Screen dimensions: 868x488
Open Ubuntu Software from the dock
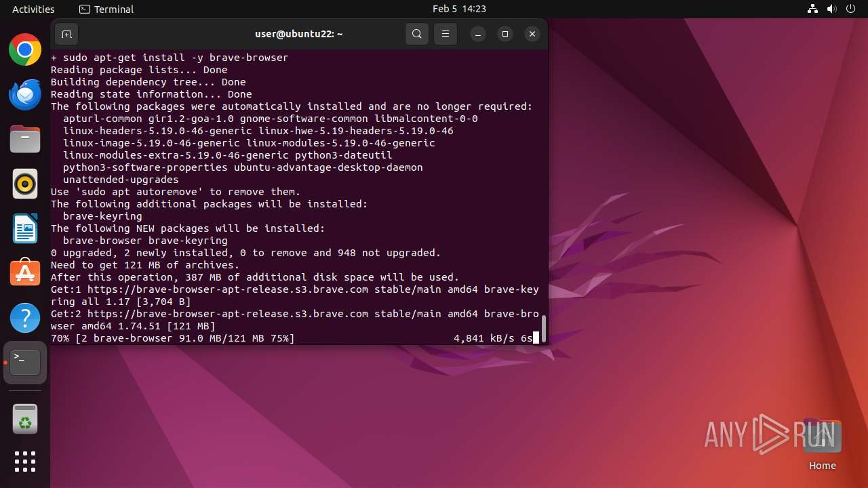25,272
